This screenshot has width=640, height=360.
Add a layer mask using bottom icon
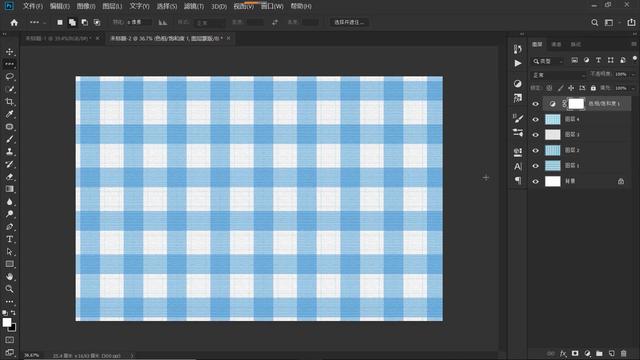[x=575, y=353]
